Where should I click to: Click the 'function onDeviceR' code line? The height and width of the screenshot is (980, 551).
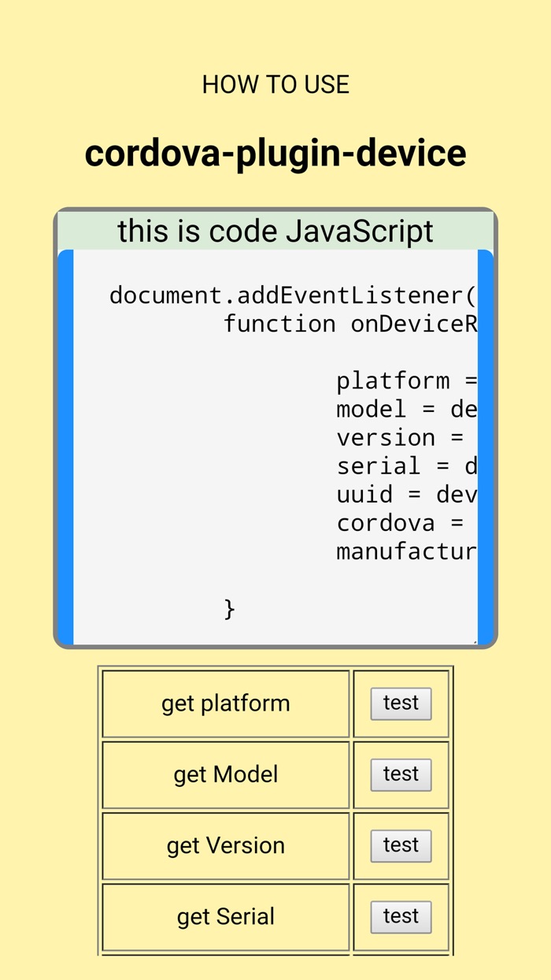(350, 324)
